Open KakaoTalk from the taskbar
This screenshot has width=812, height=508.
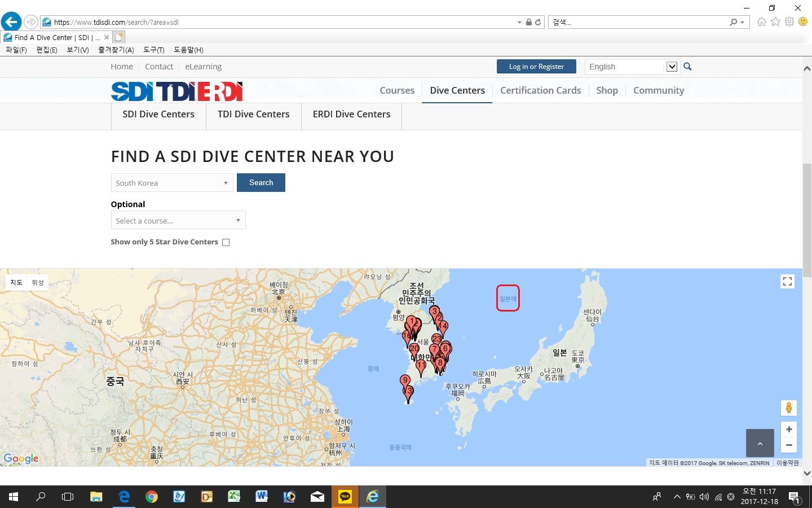coord(345,497)
